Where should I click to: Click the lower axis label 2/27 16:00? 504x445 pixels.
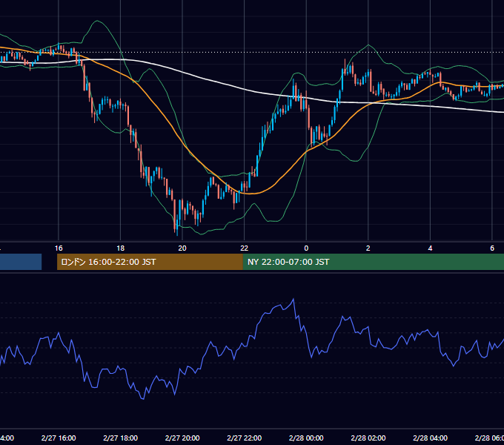[59, 438]
